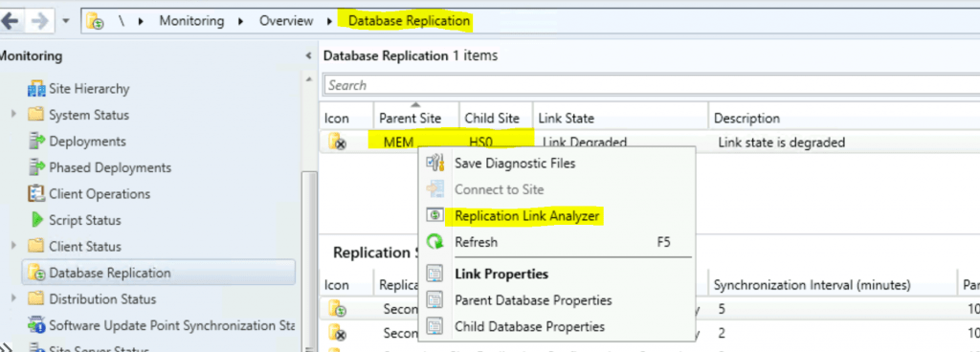
Task: Select Client Status node
Action: pos(85,246)
